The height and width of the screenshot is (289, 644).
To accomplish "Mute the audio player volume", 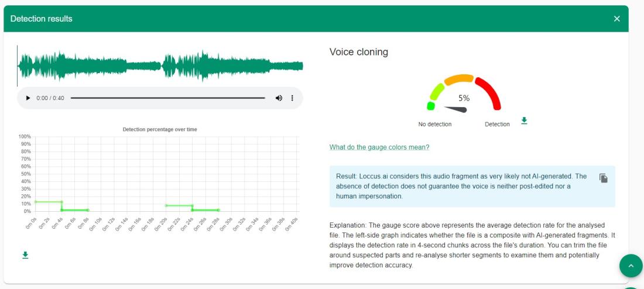I will (278, 98).
